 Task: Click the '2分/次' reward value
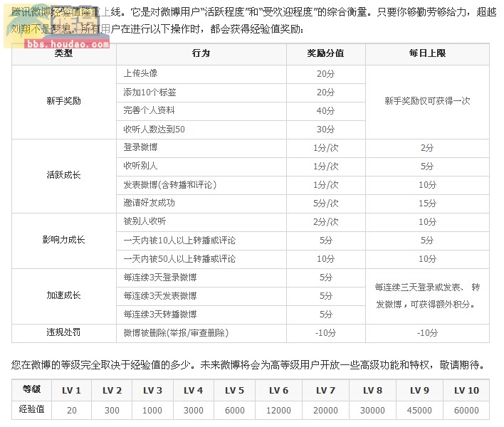tap(325, 222)
